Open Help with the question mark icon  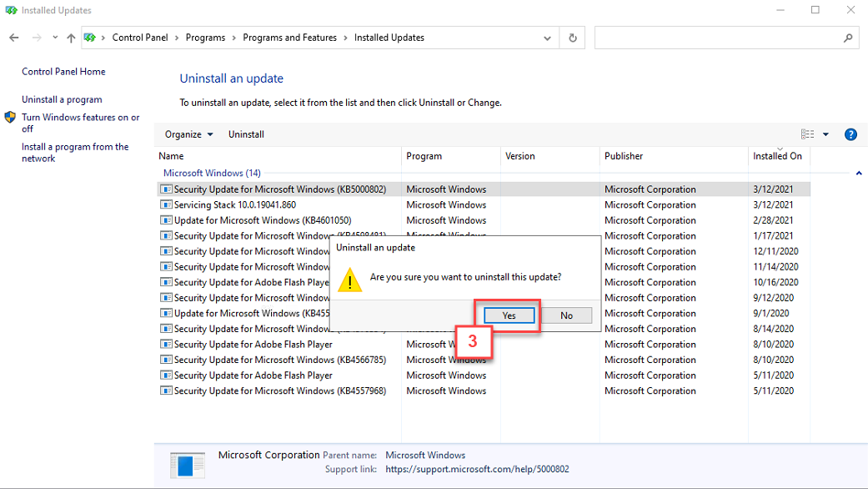pos(850,134)
